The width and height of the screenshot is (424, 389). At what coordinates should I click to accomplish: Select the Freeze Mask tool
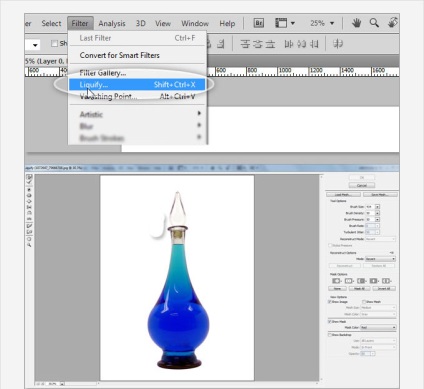point(29,226)
